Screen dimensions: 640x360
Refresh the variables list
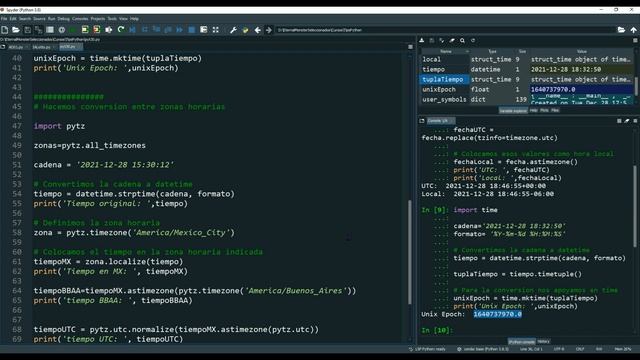tap(473, 40)
